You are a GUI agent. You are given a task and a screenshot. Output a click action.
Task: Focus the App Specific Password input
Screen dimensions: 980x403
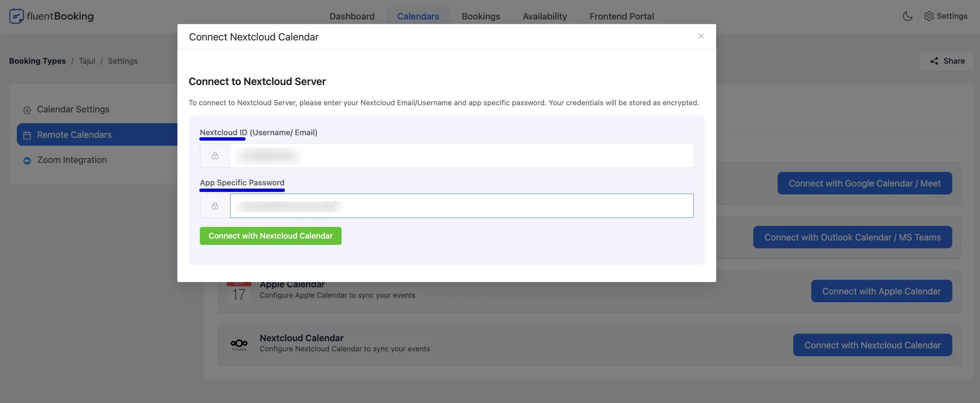(461, 206)
